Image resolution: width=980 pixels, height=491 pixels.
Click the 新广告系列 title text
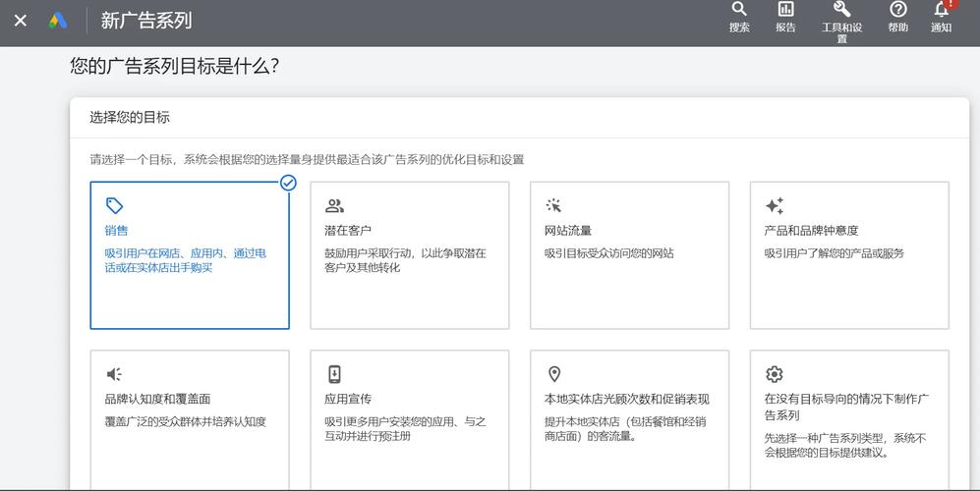[146, 21]
